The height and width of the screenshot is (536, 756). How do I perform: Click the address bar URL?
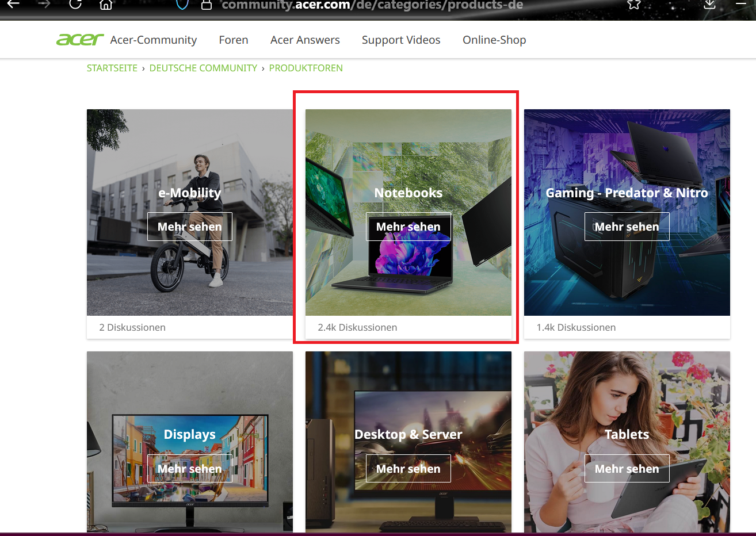click(372, 5)
